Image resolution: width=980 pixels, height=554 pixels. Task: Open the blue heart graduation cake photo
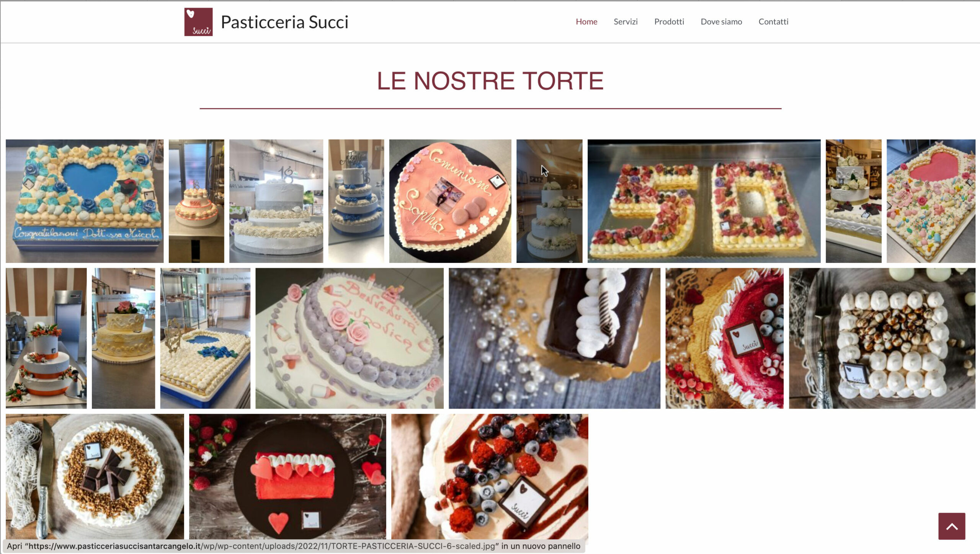(85, 201)
